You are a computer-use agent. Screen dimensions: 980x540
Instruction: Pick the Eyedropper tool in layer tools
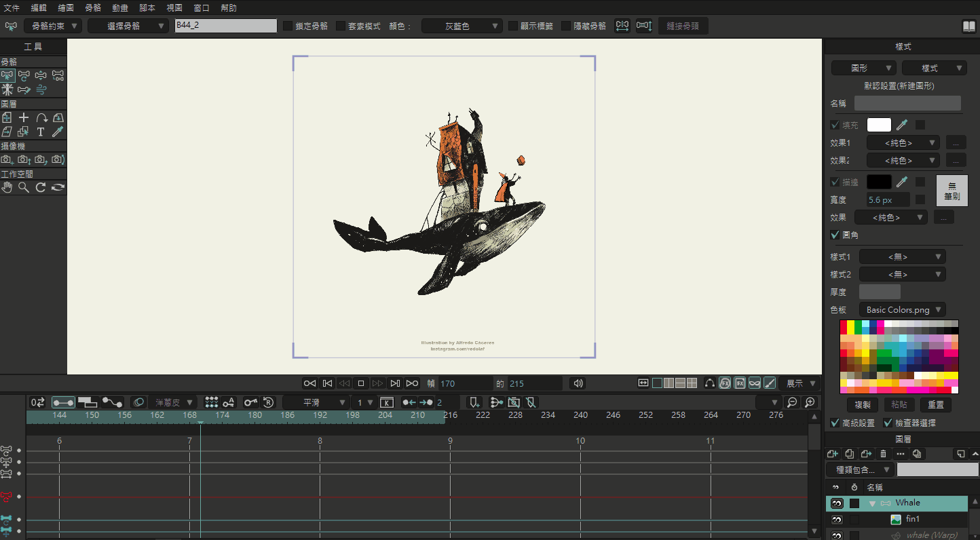coord(58,132)
